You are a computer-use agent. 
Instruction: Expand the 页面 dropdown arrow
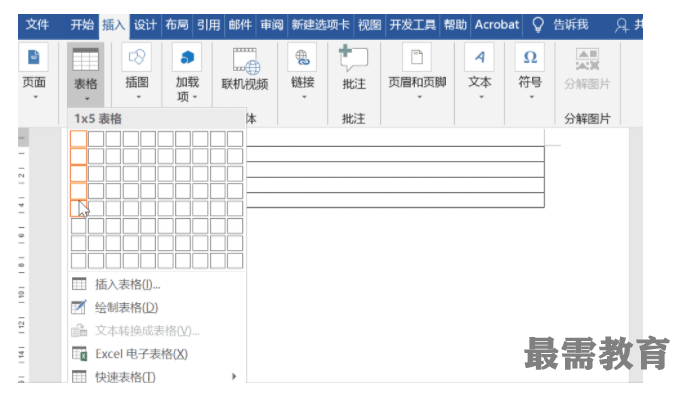tap(35, 97)
